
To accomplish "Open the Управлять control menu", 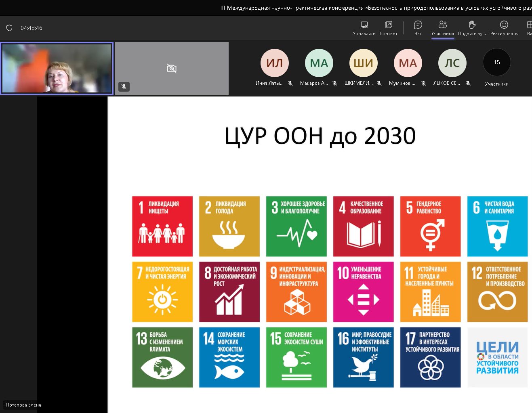I will [364, 28].
